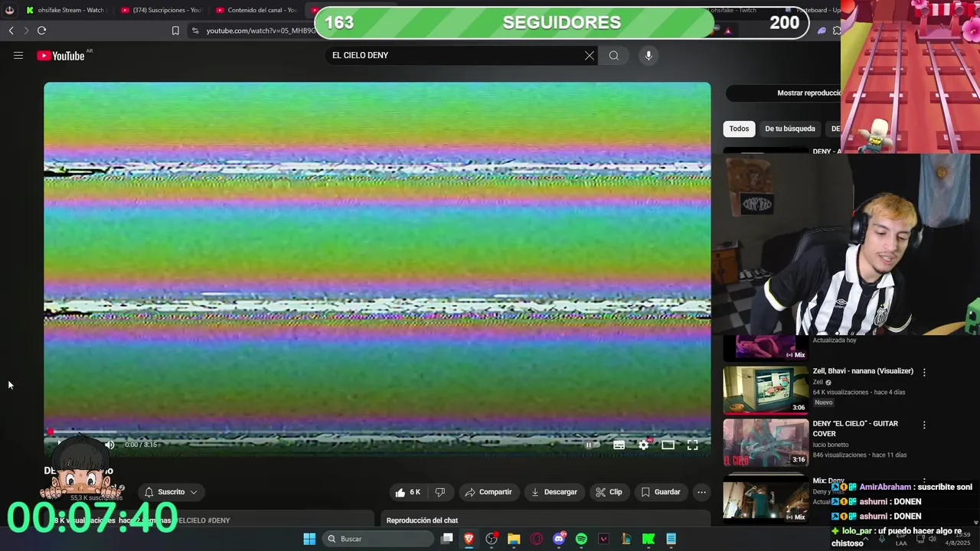
Task: Click the Clip button
Action: pos(609,492)
